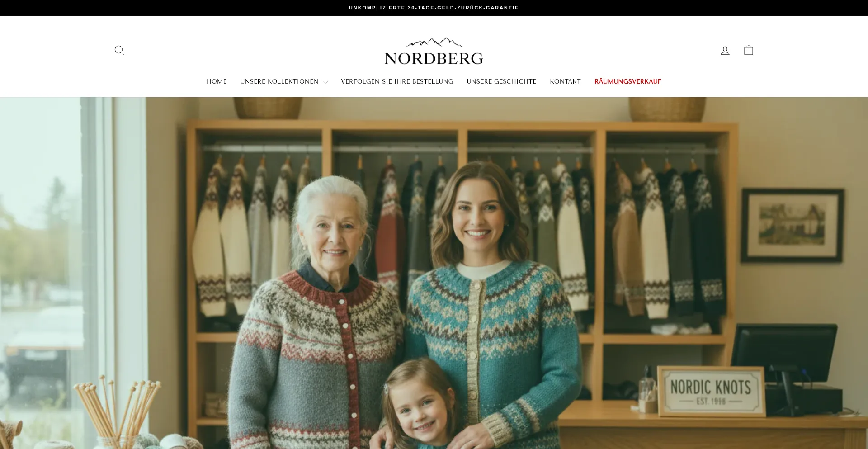Navigate to the KONTAKT page
868x449 pixels.
coord(565,81)
